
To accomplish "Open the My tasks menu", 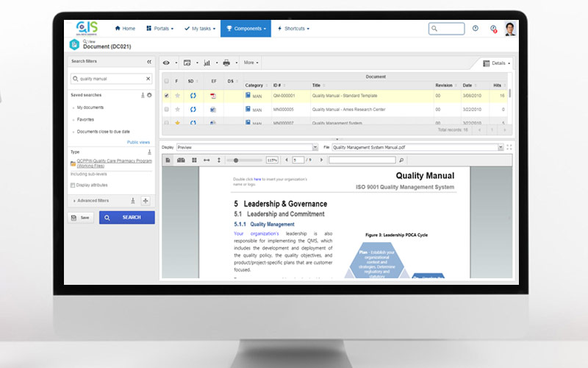I will pyautogui.click(x=198, y=29).
